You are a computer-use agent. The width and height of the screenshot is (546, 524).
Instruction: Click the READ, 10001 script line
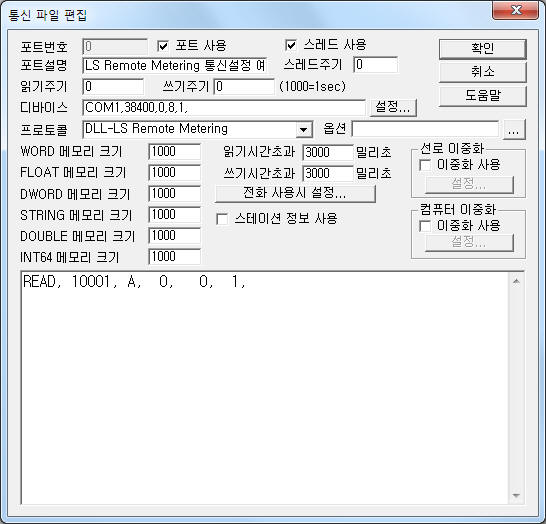tap(134, 282)
